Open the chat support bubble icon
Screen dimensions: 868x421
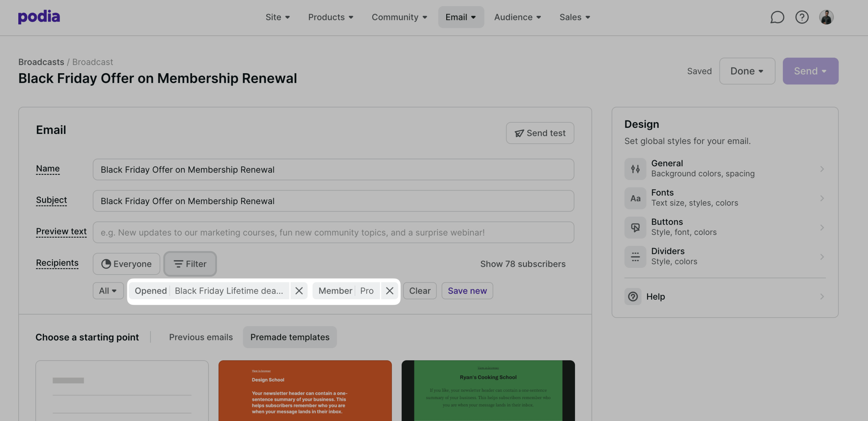coord(777,17)
